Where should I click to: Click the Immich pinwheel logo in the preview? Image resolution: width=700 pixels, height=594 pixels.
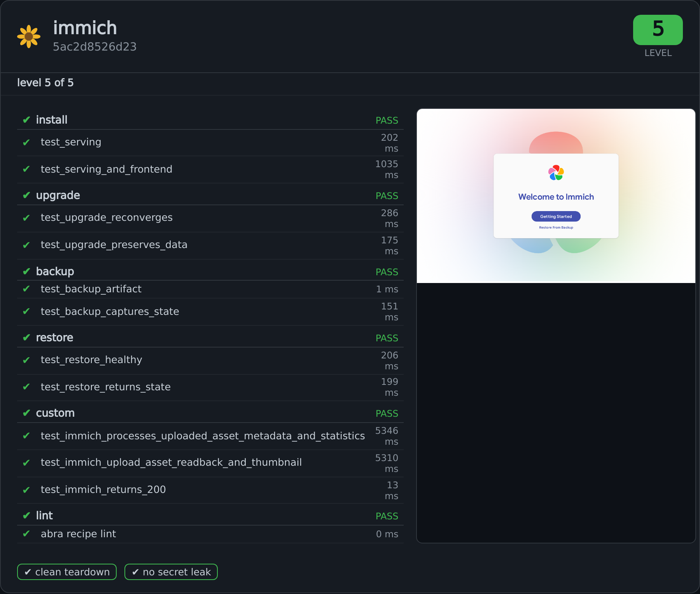coord(556,173)
